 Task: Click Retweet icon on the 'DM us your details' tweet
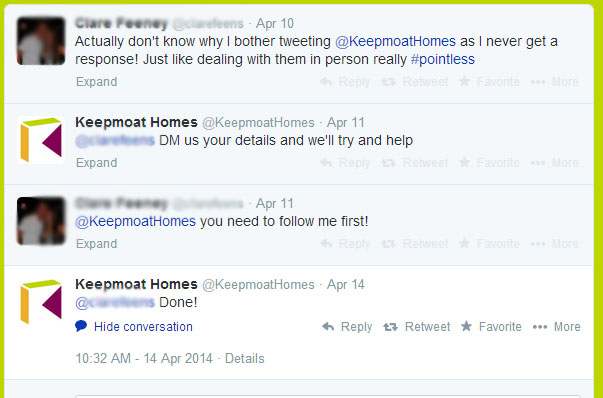click(388, 163)
